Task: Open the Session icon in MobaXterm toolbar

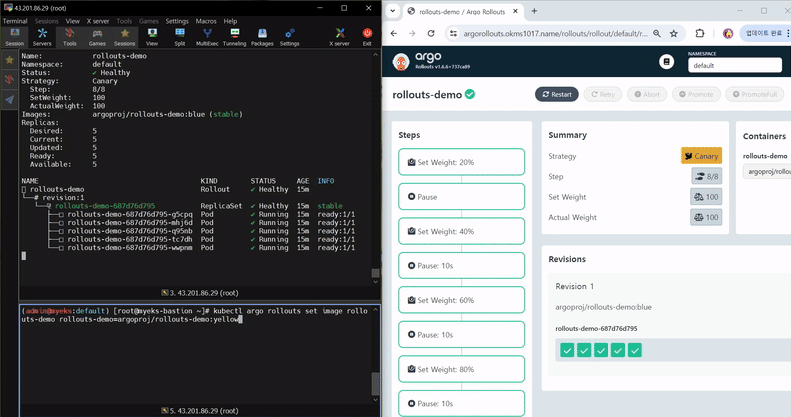Action: 15,37
